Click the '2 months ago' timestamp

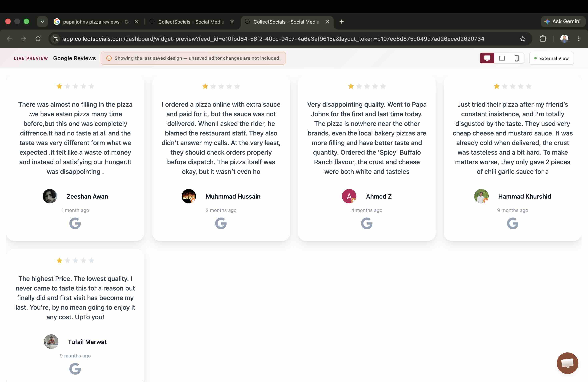pyautogui.click(x=221, y=210)
